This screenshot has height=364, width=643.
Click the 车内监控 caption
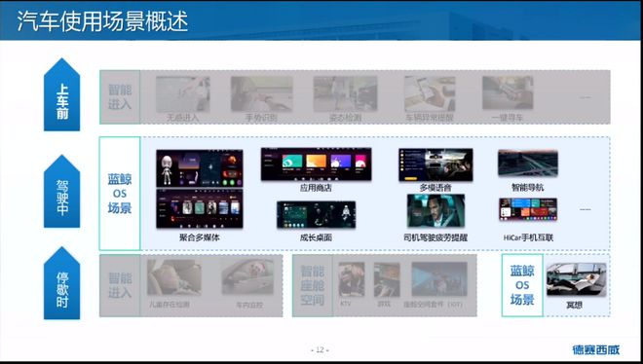point(249,305)
